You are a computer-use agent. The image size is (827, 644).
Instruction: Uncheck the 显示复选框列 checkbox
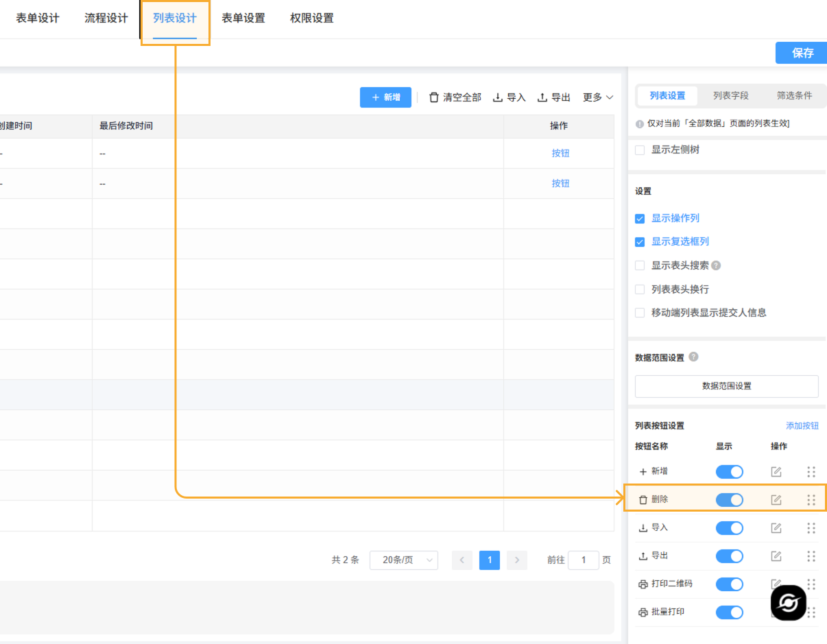pyautogui.click(x=640, y=242)
